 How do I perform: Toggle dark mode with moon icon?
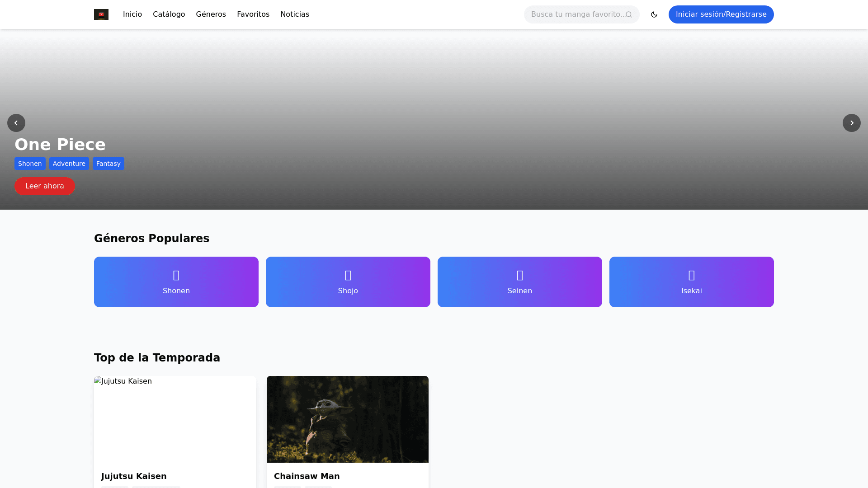[x=654, y=14]
